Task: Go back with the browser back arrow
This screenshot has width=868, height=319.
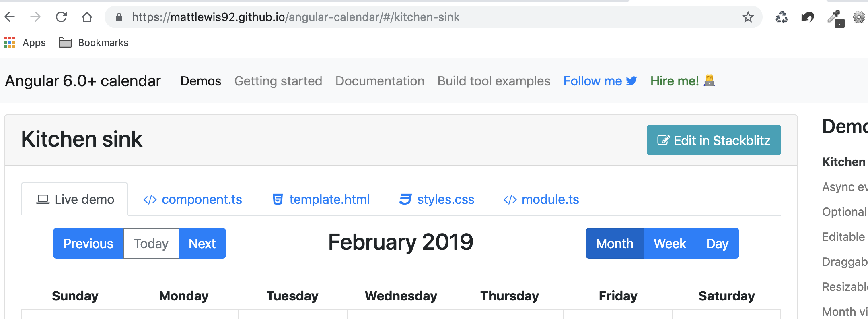Action: point(10,17)
